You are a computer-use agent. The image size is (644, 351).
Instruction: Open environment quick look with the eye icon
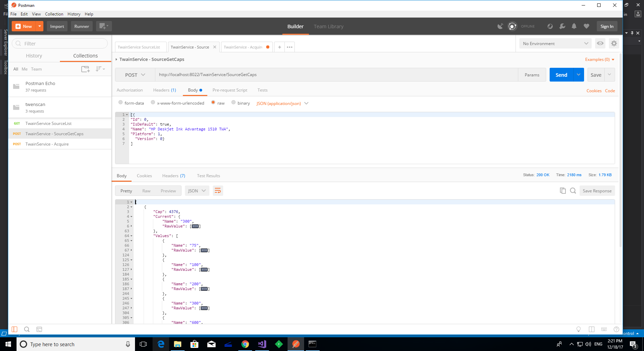600,43
